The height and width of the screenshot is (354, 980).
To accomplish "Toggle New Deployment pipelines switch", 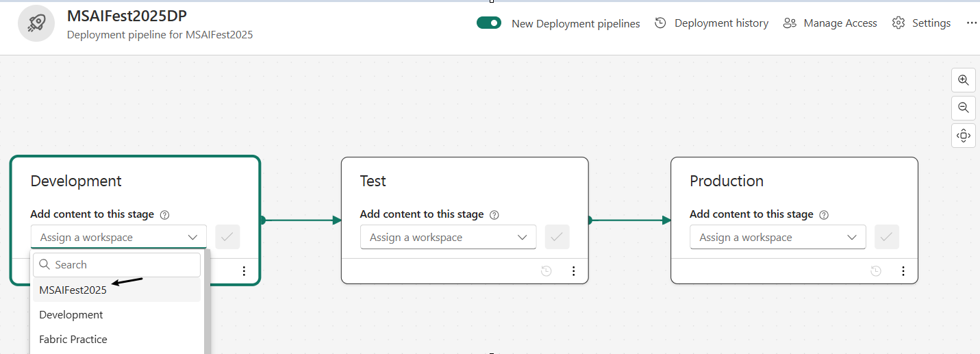I will coord(489,23).
